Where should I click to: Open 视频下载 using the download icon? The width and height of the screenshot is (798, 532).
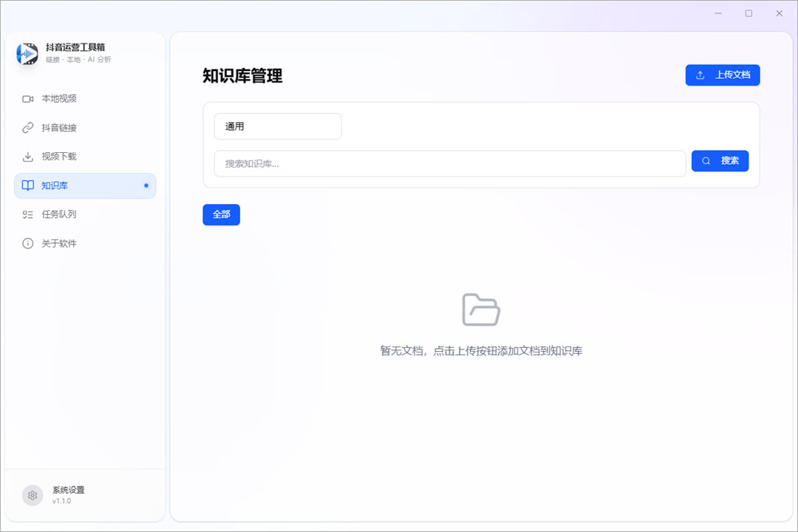pos(29,156)
